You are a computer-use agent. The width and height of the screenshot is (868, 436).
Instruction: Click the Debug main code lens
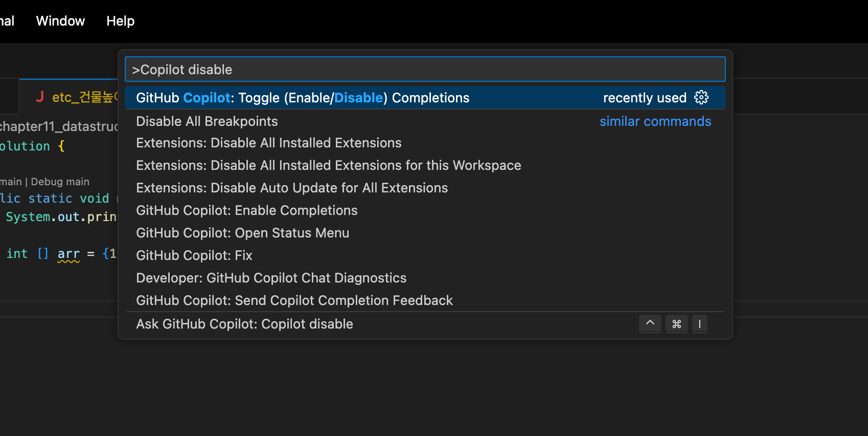(60, 182)
